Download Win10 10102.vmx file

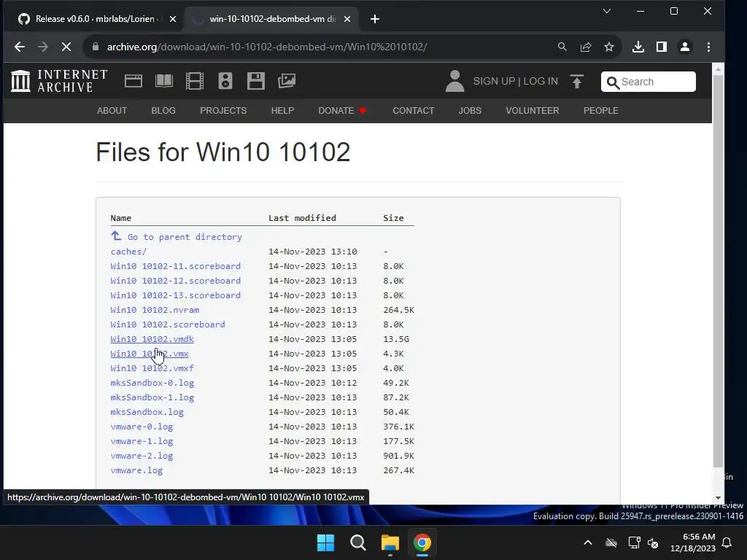coord(150,354)
